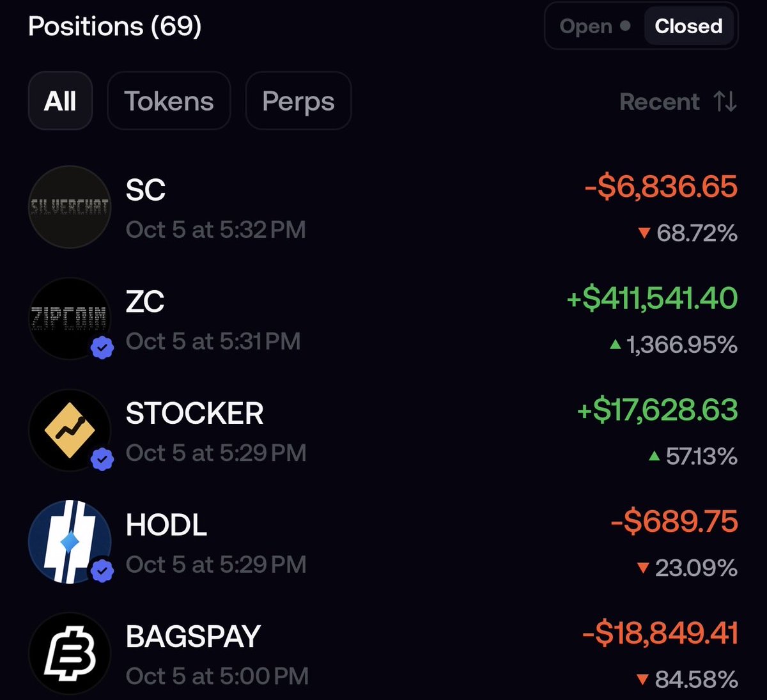Open the STOCKER position name
767x700 pixels.
(x=194, y=414)
